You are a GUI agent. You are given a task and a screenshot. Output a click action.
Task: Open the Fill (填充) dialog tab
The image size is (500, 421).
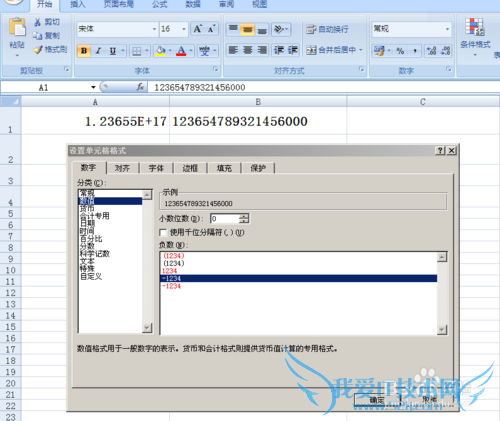(224, 168)
